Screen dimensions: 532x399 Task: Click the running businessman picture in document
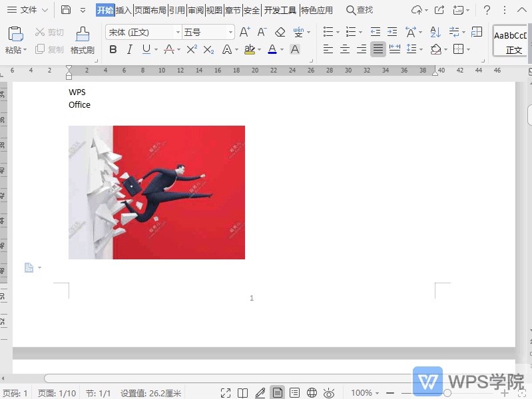(156, 192)
